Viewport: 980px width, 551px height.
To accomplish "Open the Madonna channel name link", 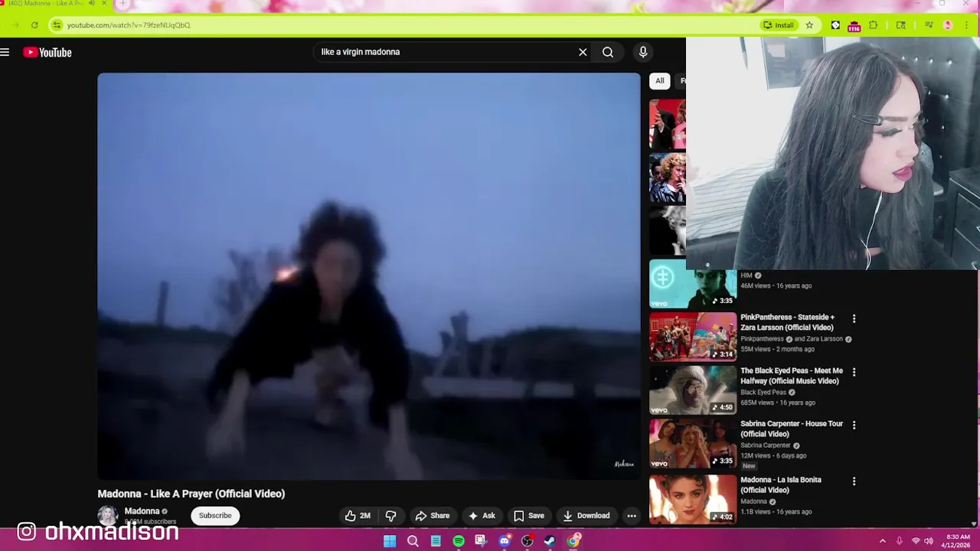I will (142, 511).
